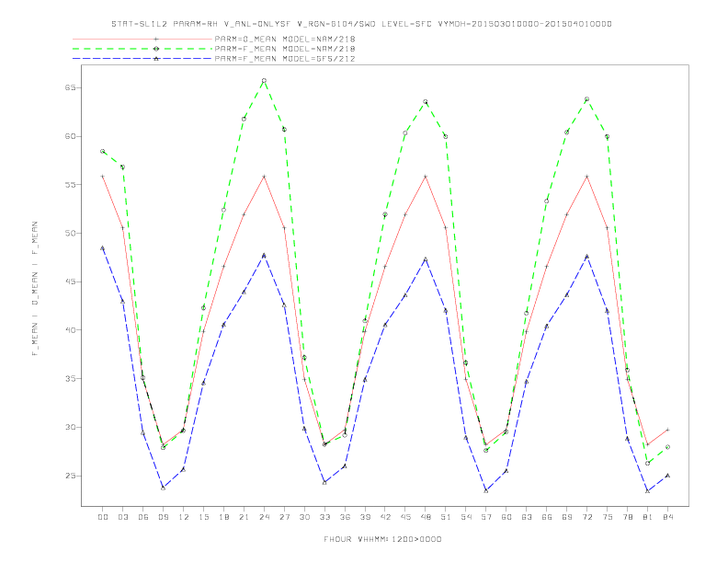The width and height of the screenshot is (728, 563).
Task: Click the red plus data point at hour 84
Action: tap(667, 430)
